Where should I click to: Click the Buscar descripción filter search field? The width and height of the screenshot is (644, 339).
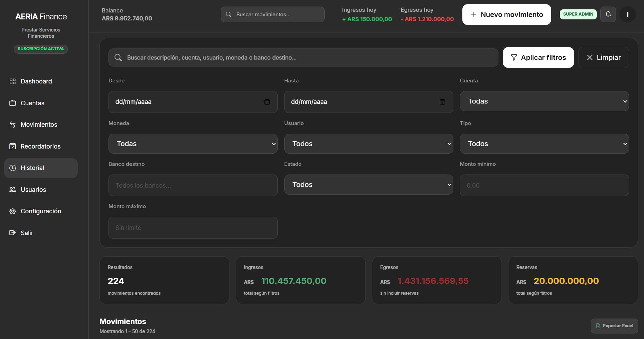click(303, 57)
